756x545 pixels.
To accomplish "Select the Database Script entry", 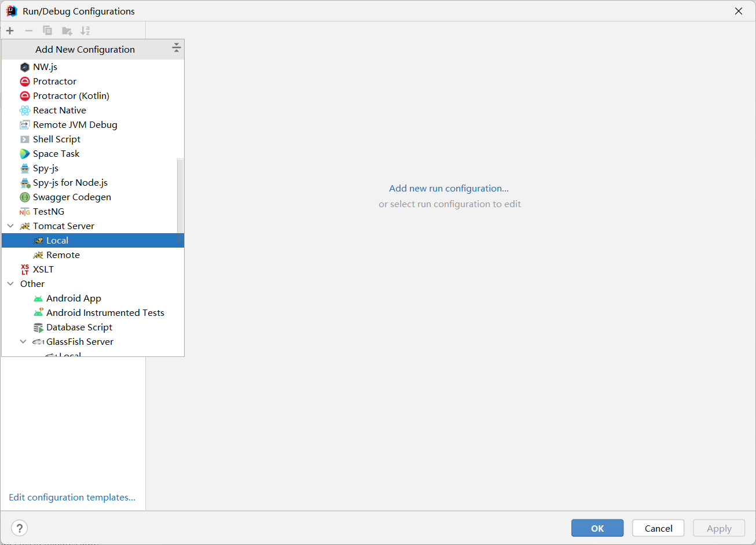I will pyautogui.click(x=93, y=327).
